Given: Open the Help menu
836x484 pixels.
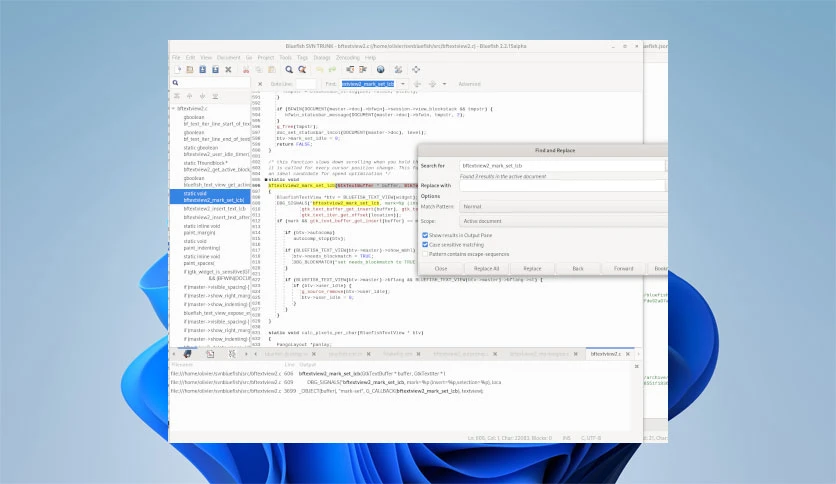Looking at the screenshot, I should (x=370, y=58).
